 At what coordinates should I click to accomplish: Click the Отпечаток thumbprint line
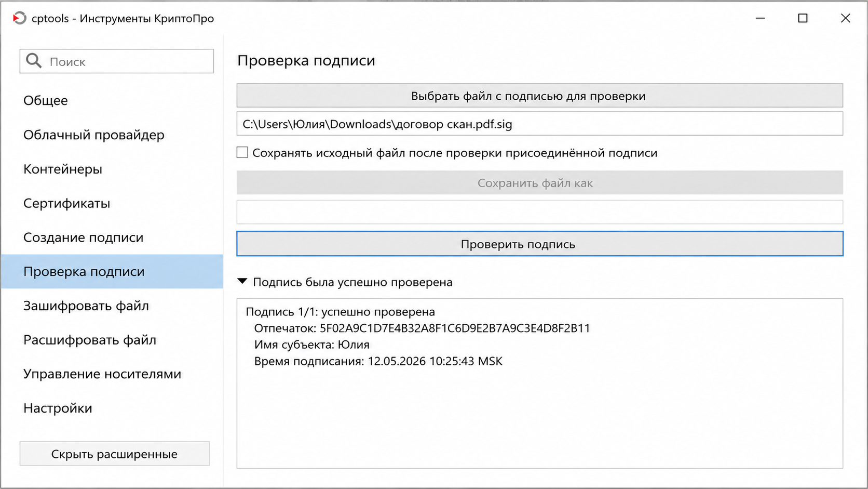click(422, 328)
